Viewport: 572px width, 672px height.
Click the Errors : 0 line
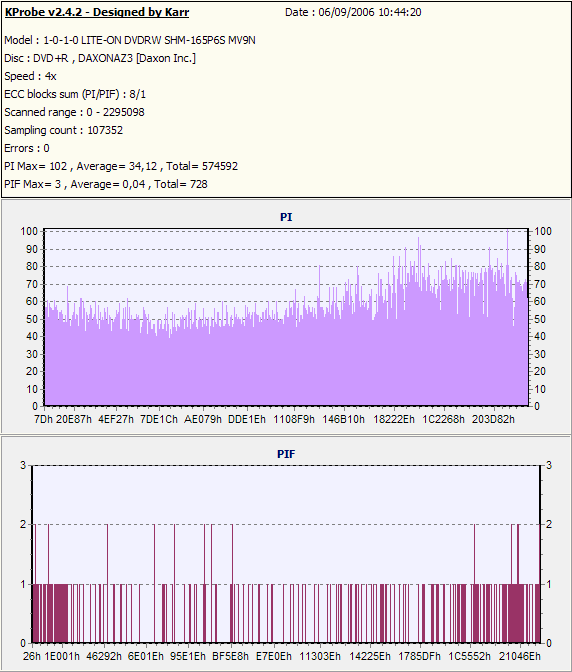[27, 148]
